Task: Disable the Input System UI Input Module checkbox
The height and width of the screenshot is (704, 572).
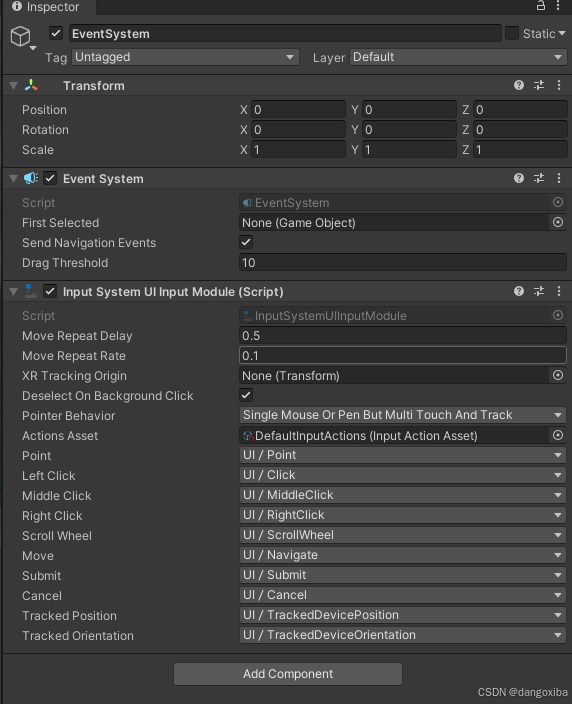Action: (x=50, y=291)
